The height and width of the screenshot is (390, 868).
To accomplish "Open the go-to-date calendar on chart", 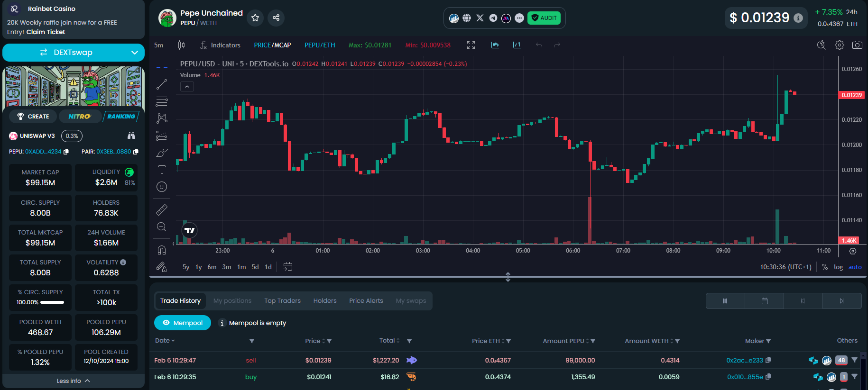I will tap(288, 267).
